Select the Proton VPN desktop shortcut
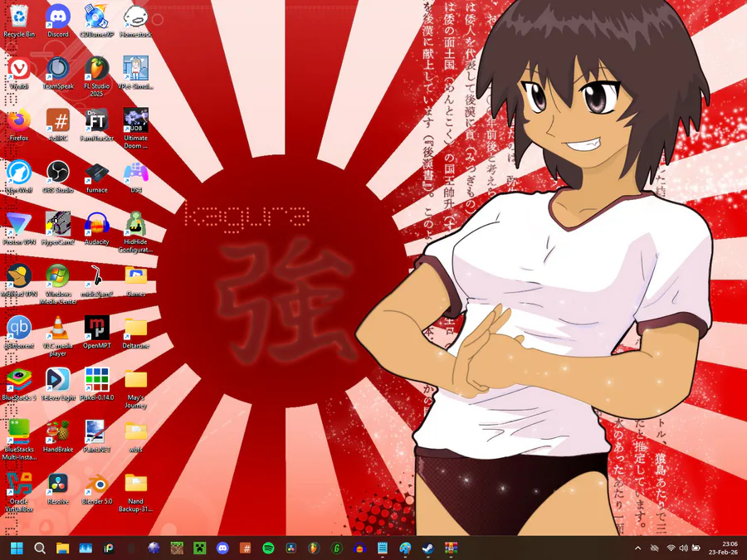Viewport: 747px width, 560px height. point(19,229)
